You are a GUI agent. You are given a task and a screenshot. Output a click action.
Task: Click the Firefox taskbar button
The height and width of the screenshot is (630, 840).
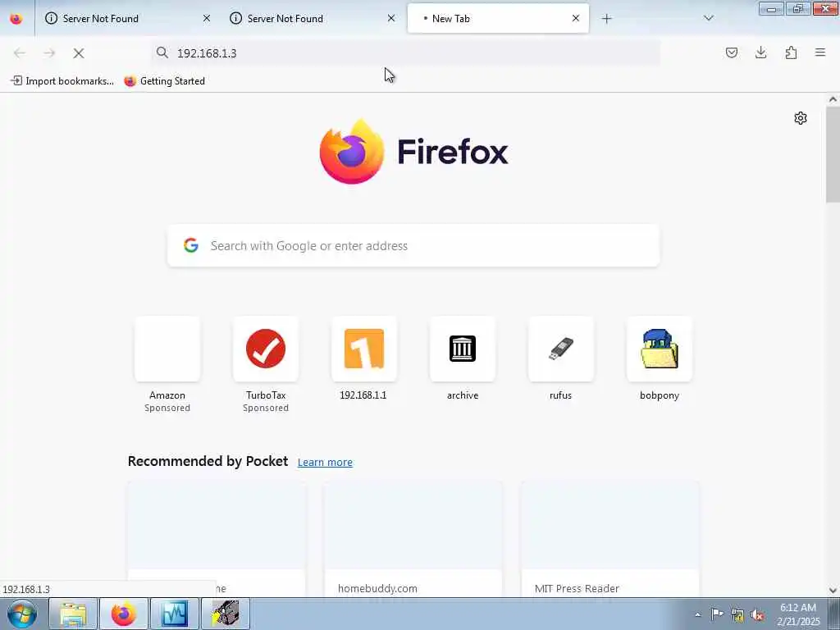pyautogui.click(x=124, y=614)
